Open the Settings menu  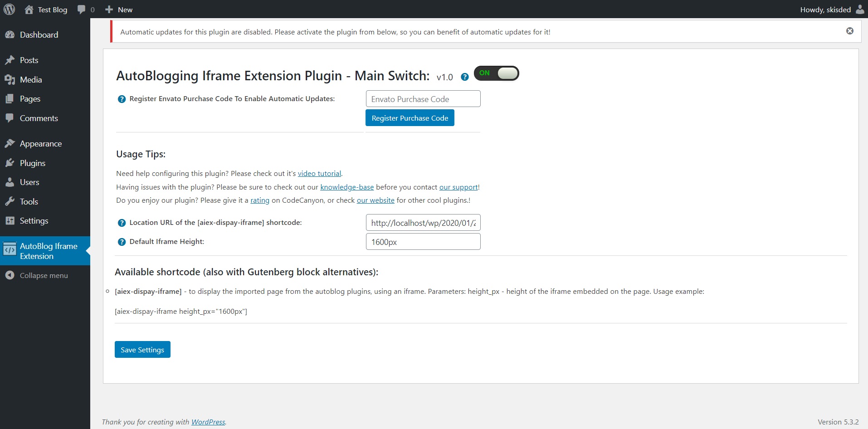click(x=45, y=221)
